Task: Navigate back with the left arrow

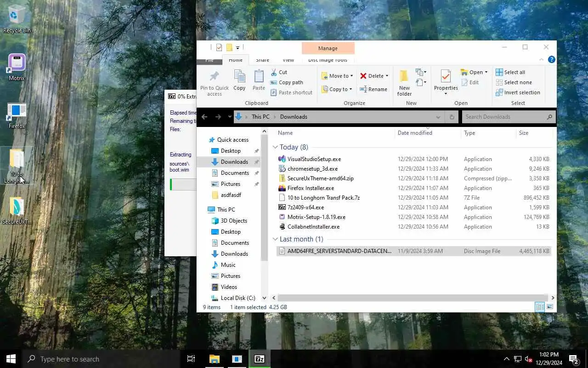Action: [205, 117]
